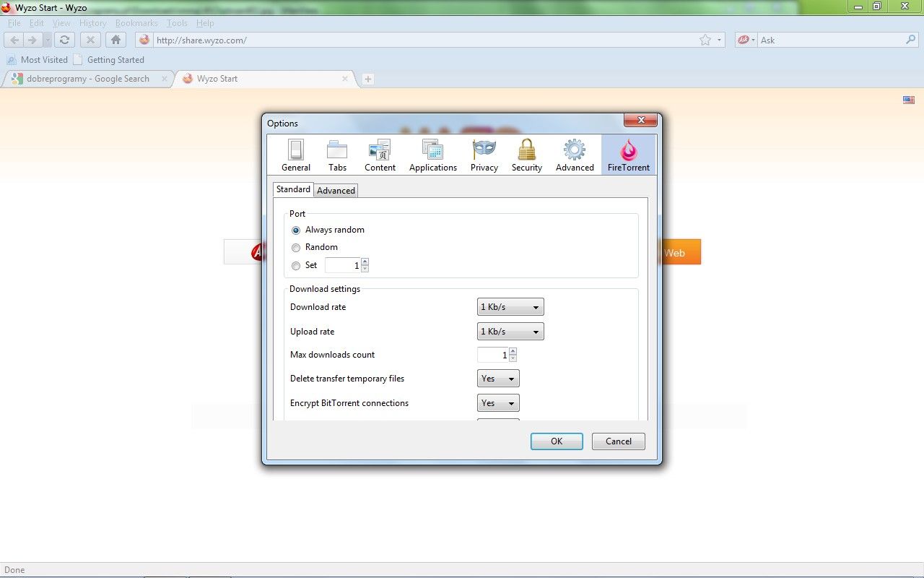Go back using the browser Back arrow
The image size is (924, 578).
[14, 40]
